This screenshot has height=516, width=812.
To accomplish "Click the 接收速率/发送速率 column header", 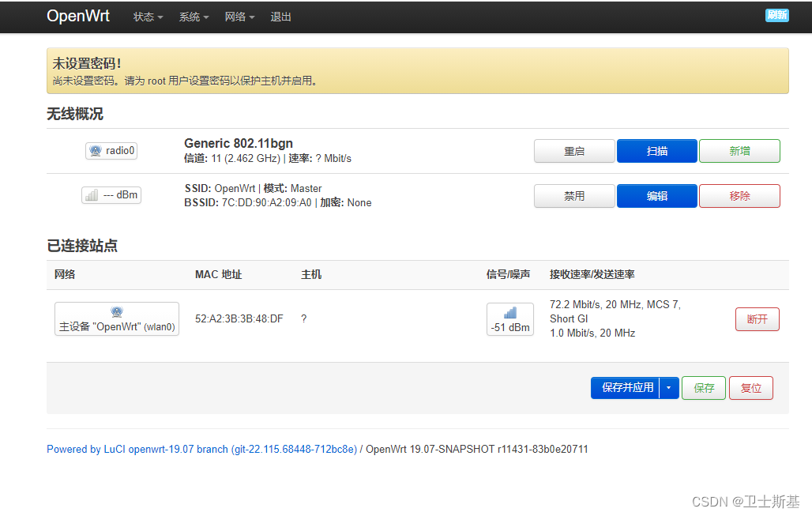I will 592,274.
